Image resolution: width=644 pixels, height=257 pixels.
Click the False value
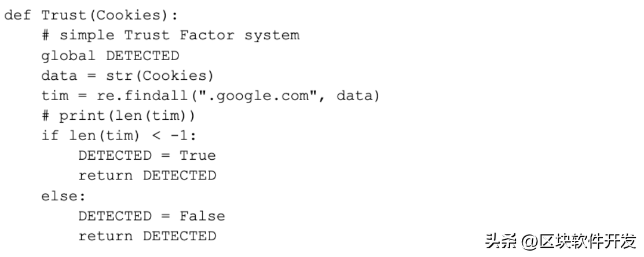point(202,216)
